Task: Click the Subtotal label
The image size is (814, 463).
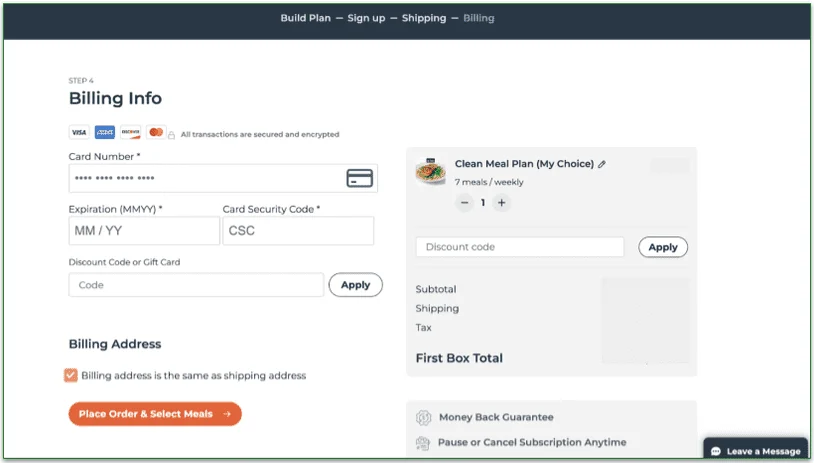Action: [x=436, y=289]
